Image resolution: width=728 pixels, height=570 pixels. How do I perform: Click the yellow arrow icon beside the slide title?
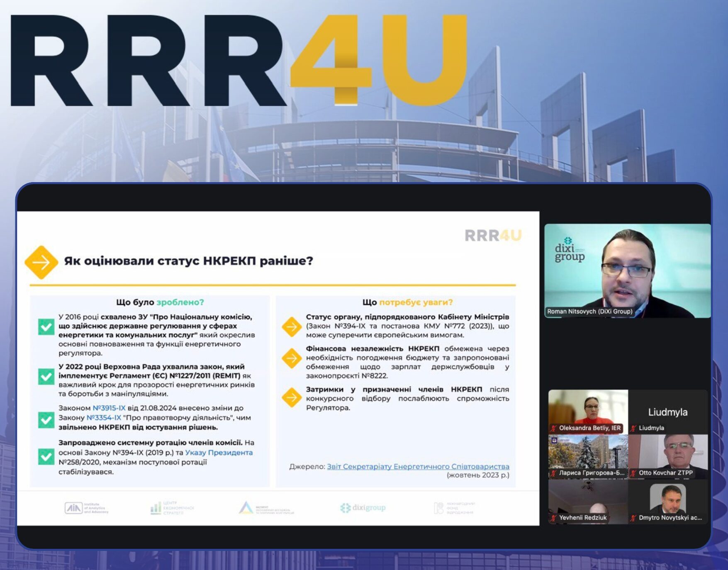point(41,262)
